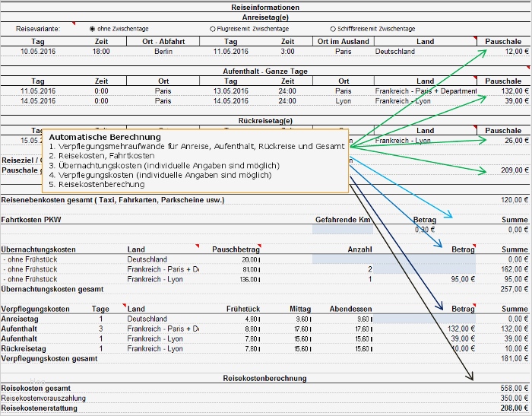Select the Reisekostenvorauszahlung value 350,00 €
Screen dimensions: 532x416
point(515,398)
